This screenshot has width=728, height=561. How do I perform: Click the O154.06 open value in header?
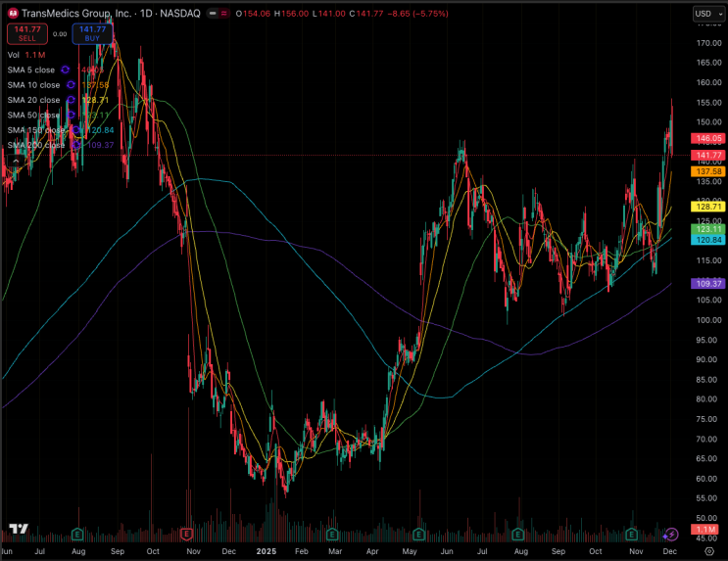pyautogui.click(x=253, y=14)
